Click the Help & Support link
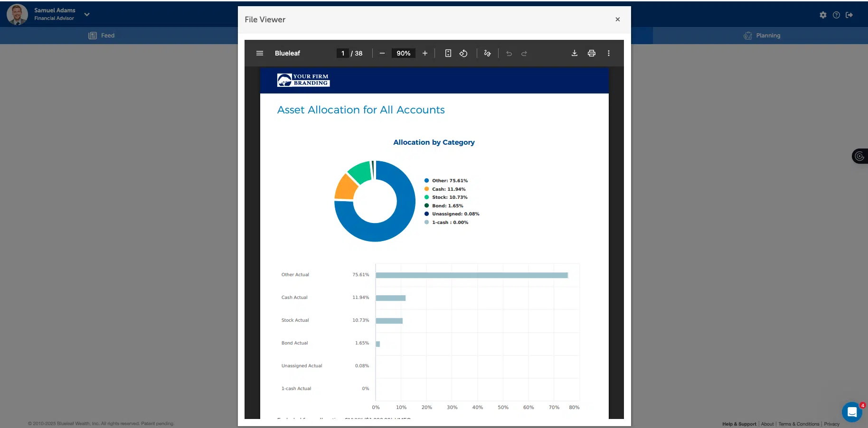The height and width of the screenshot is (428, 868). 739,424
